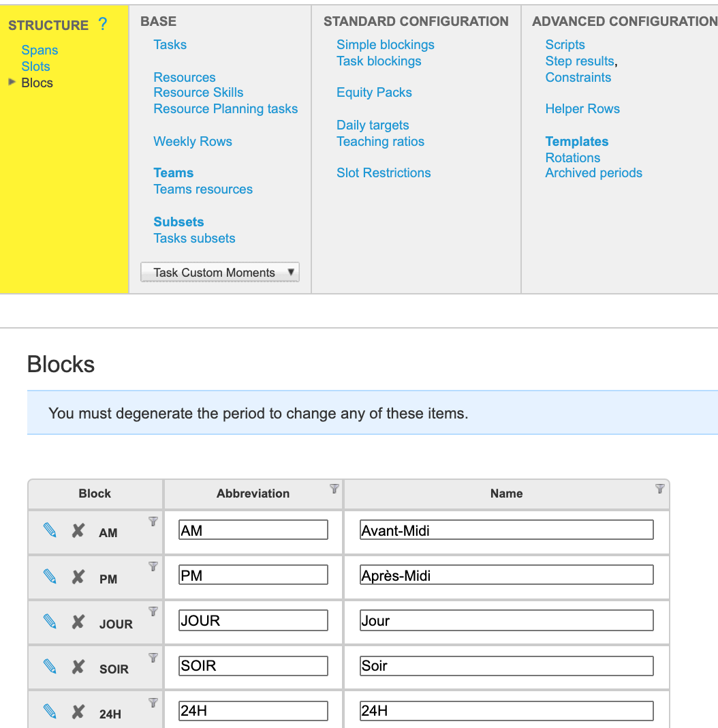Go to Helper Rows
The image size is (718, 728).
point(582,108)
